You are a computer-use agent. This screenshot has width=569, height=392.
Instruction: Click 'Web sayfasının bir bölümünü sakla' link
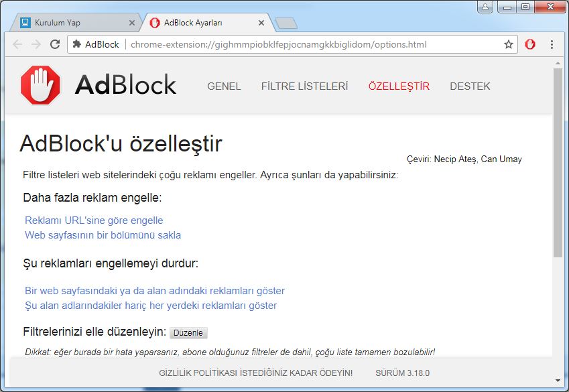103,235
